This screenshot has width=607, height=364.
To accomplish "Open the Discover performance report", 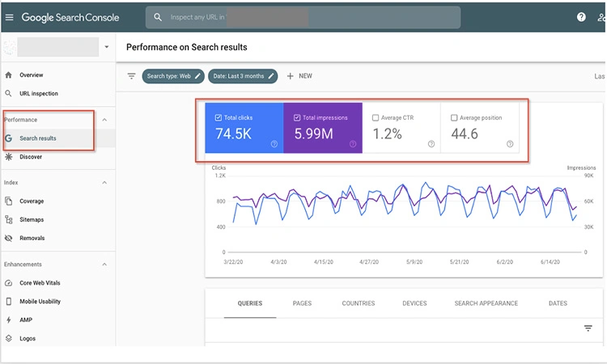I will click(31, 157).
